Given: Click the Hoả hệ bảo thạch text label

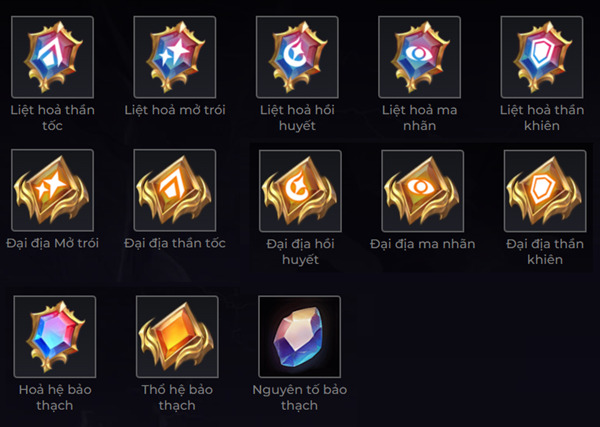Looking at the screenshot, I should (54, 397).
